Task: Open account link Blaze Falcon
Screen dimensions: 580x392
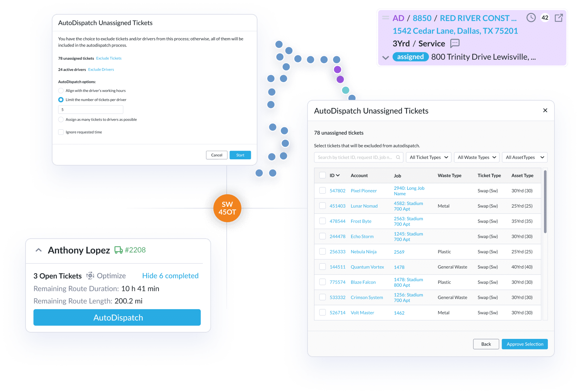Action: [363, 282]
